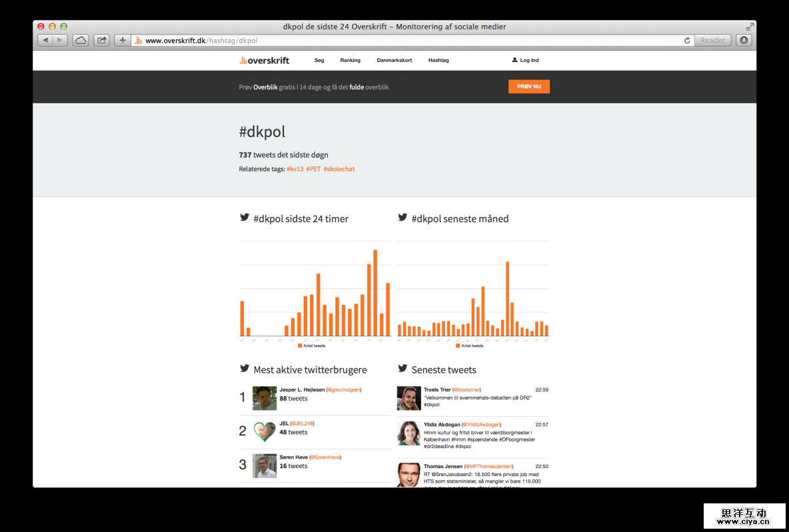This screenshot has height=532, width=789.
Task: Open the @JEL248 handle link
Action: pyautogui.click(x=302, y=423)
